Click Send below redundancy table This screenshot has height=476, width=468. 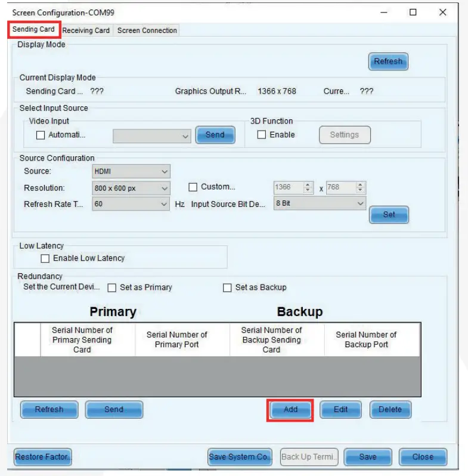pos(114,410)
